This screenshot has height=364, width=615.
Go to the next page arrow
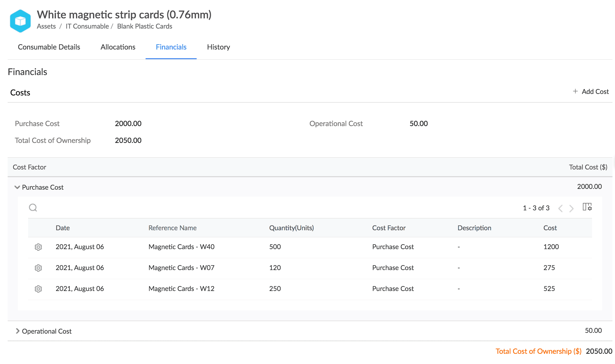(572, 208)
